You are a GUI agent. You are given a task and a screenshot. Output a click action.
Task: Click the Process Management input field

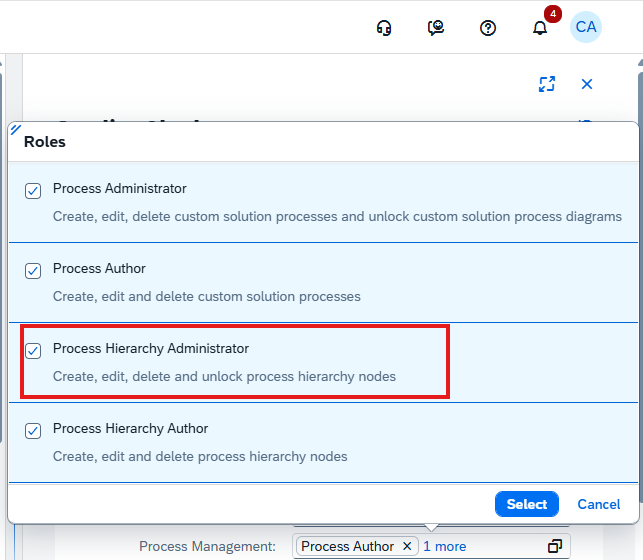tap(431, 546)
